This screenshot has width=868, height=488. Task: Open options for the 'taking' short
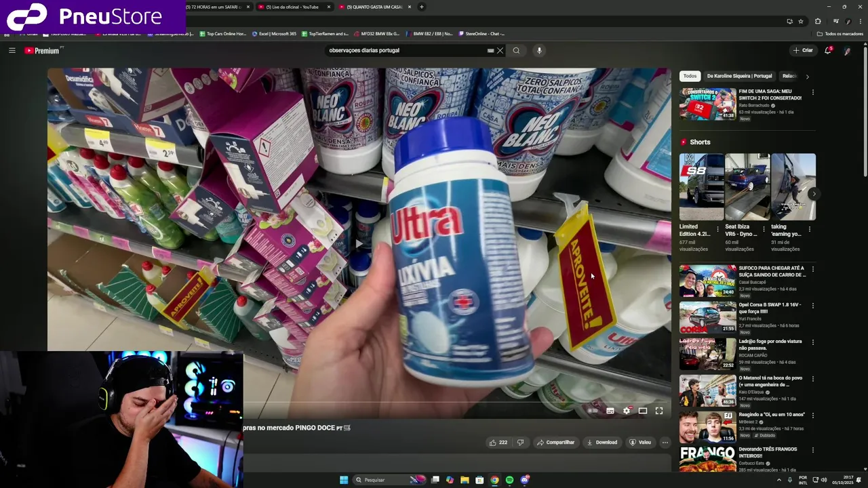pos(809,229)
